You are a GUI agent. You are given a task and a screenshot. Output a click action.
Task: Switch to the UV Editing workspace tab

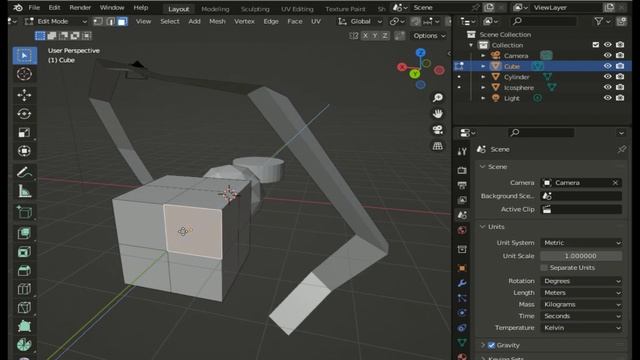pos(297,9)
